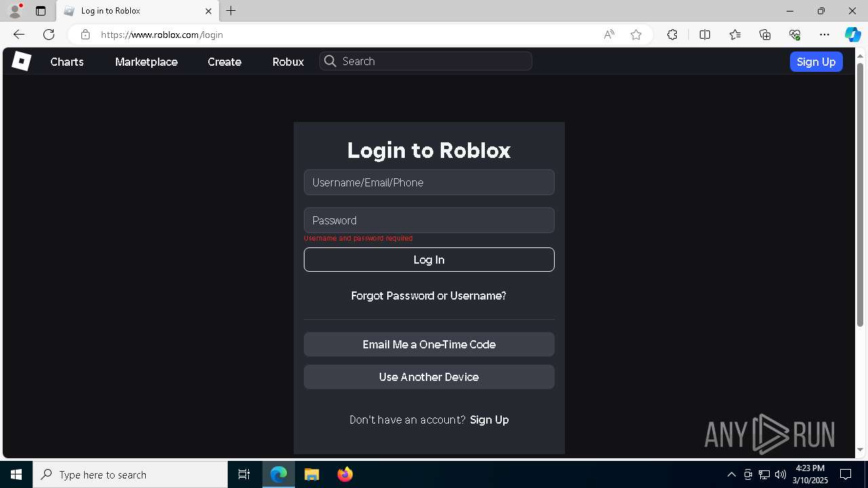Open the Edge profile avatar icon
The image size is (868, 488).
15,11
